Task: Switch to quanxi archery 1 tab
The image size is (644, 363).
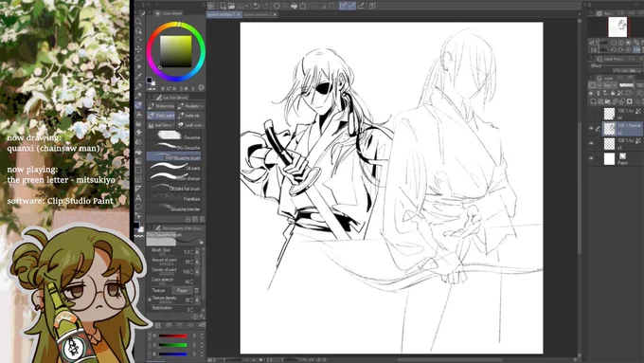Action: tap(221, 14)
